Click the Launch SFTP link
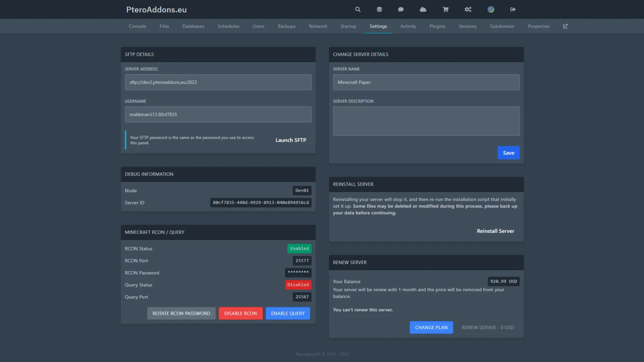 tap(291, 140)
